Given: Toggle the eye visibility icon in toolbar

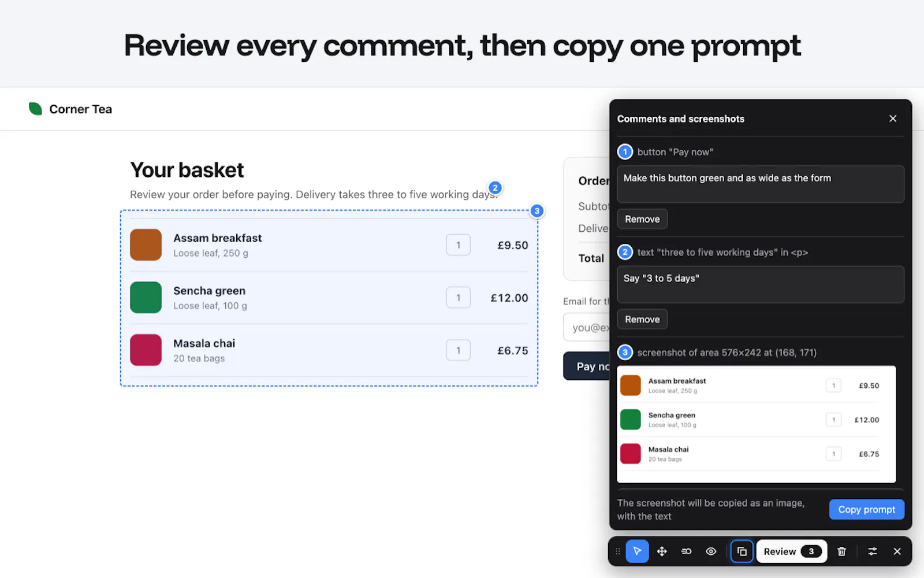Looking at the screenshot, I should (711, 551).
